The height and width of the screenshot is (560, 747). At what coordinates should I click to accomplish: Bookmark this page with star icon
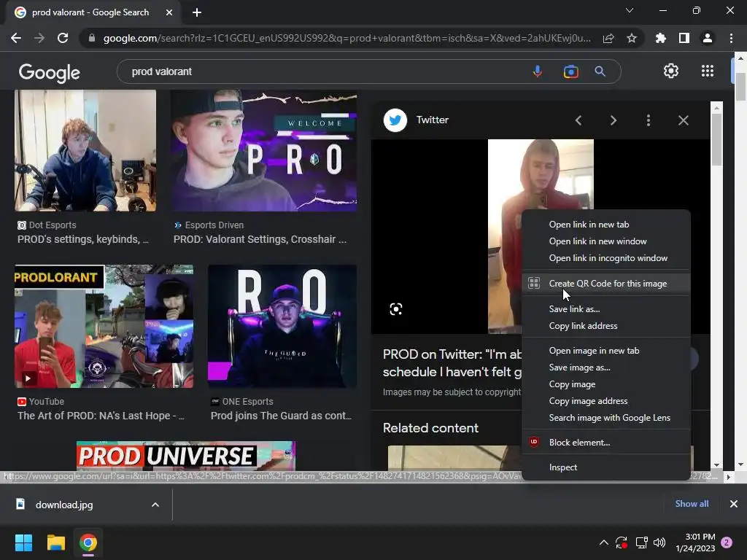632,38
